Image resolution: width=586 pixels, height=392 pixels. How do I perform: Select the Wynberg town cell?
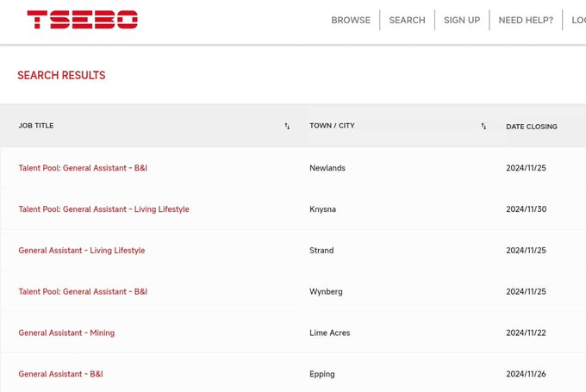point(326,292)
